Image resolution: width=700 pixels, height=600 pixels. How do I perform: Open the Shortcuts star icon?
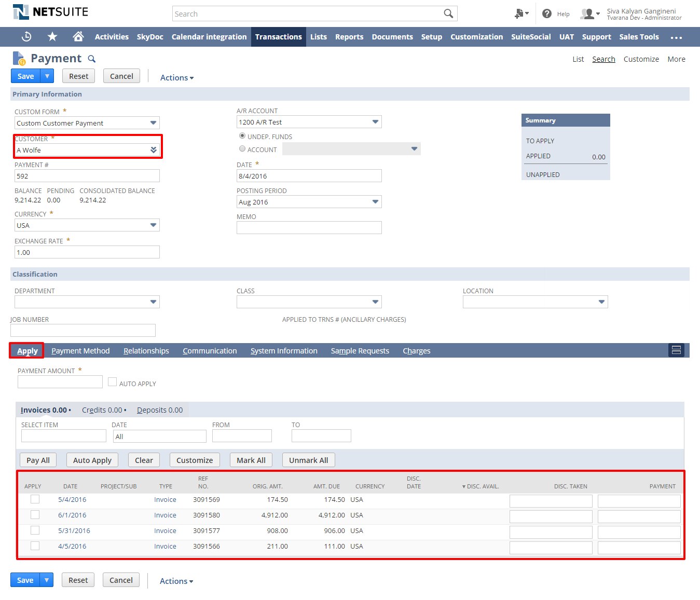tap(52, 37)
